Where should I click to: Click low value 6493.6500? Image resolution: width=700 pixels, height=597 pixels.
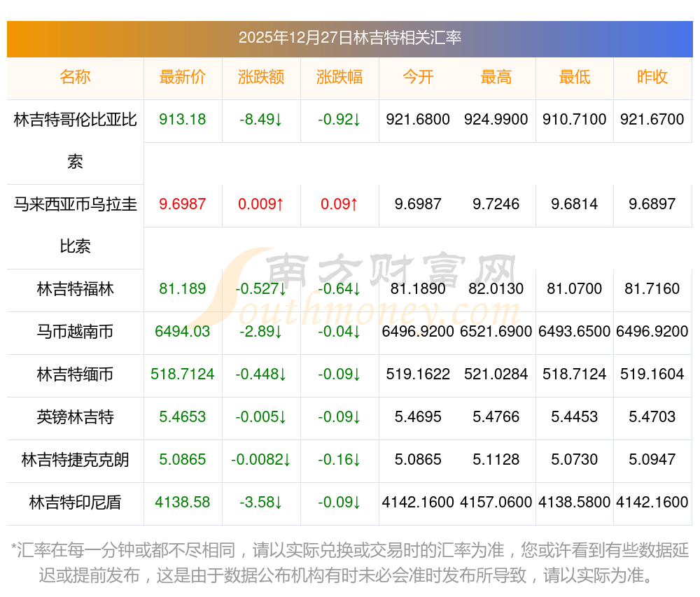pyautogui.click(x=574, y=332)
